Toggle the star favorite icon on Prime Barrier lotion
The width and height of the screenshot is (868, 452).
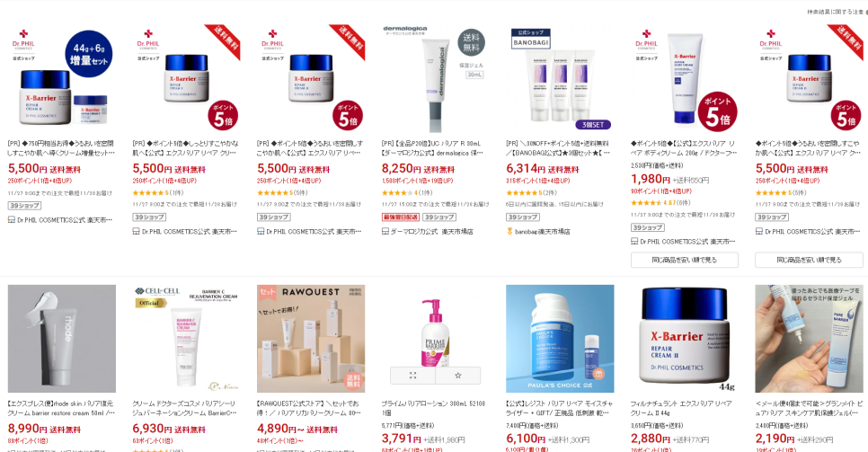[x=457, y=376]
